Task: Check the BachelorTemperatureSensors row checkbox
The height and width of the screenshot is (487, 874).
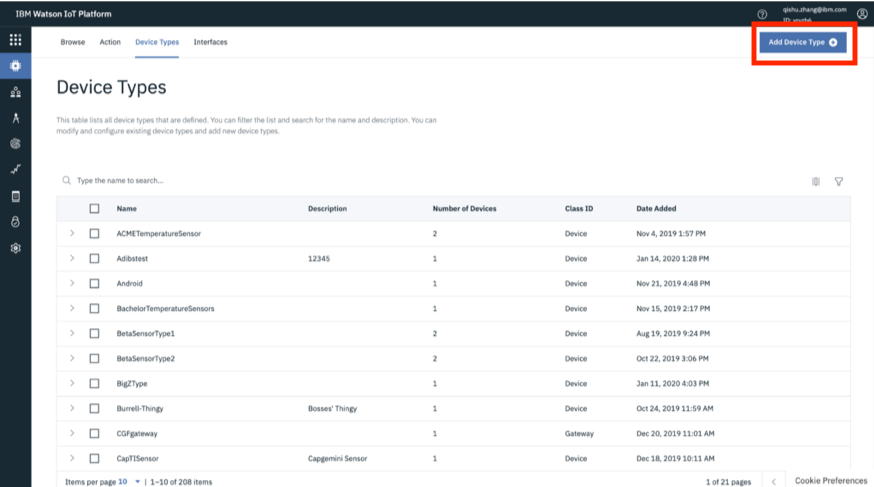Action: (x=94, y=308)
